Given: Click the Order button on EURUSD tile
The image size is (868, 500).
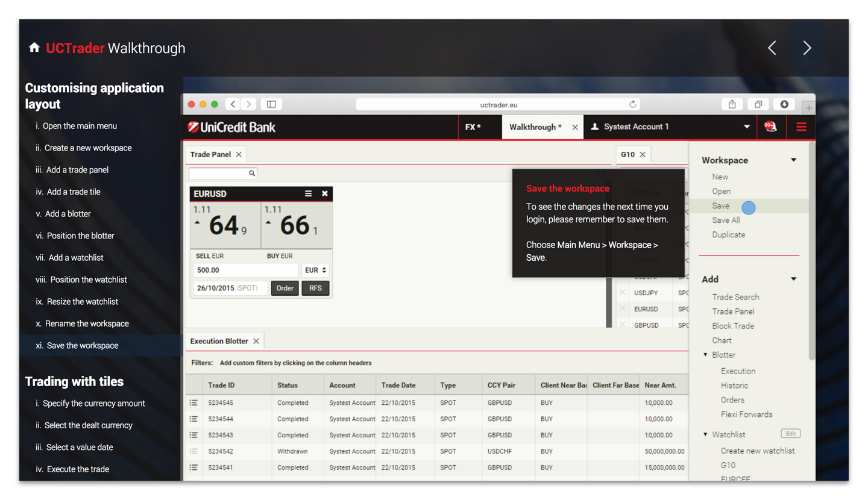Looking at the screenshot, I should point(285,288).
